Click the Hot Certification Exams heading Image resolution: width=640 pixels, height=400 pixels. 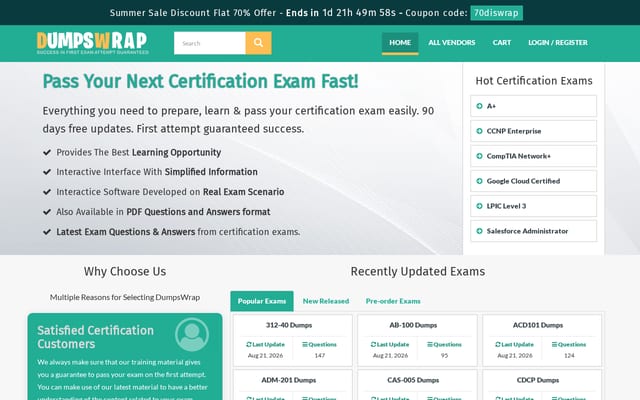click(534, 81)
